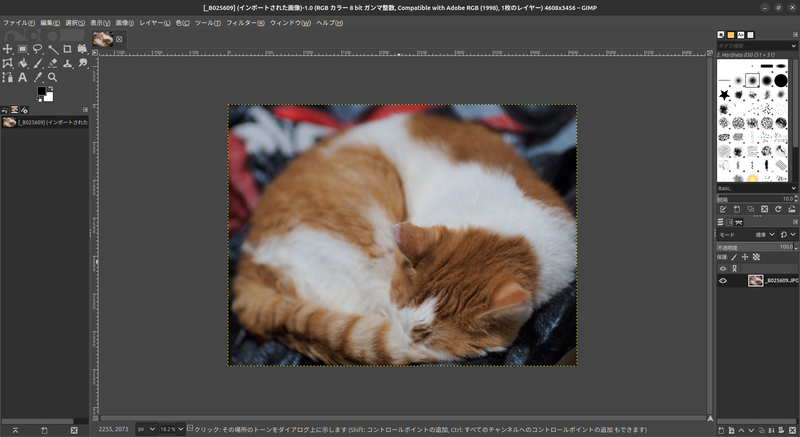Screen dimensions: 800x437
Task: Select the Clone stamp tool
Action: click(67, 63)
